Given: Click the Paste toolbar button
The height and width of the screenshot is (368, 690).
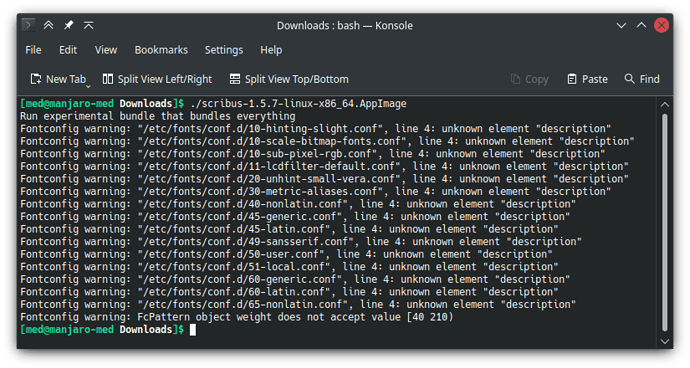Looking at the screenshot, I should 587,79.
